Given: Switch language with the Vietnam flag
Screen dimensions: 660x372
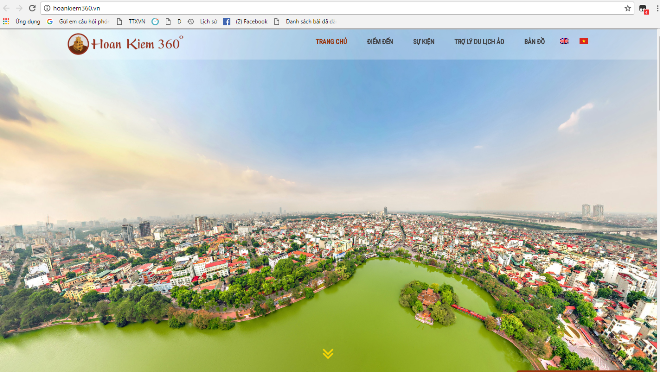Looking at the screenshot, I should 583,41.
